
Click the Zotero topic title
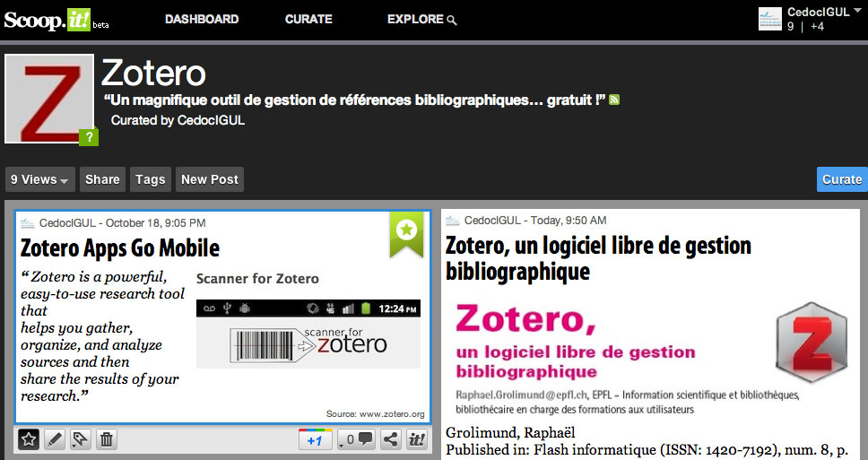point(153,73)
